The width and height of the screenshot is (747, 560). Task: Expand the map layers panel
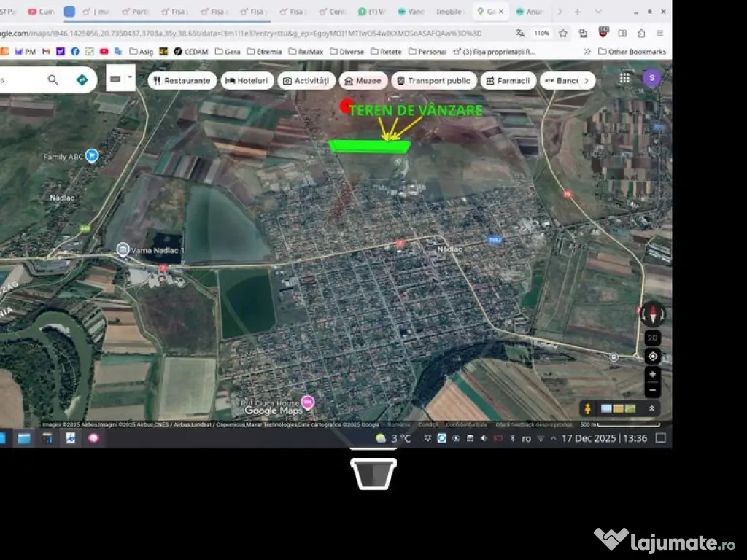651,408
